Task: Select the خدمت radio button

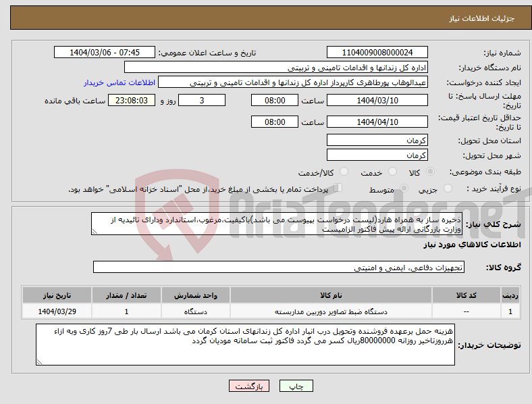Action: (x=392, y=172)
